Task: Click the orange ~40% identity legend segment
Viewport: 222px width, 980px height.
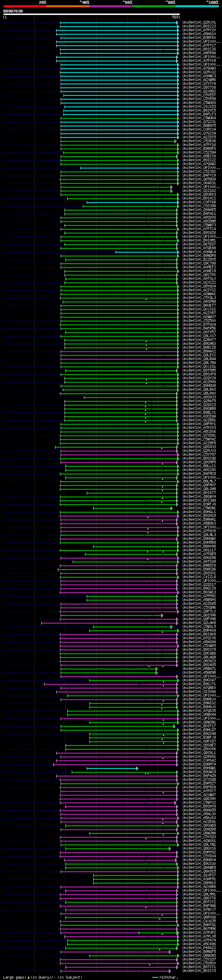Action: (68, 6)
